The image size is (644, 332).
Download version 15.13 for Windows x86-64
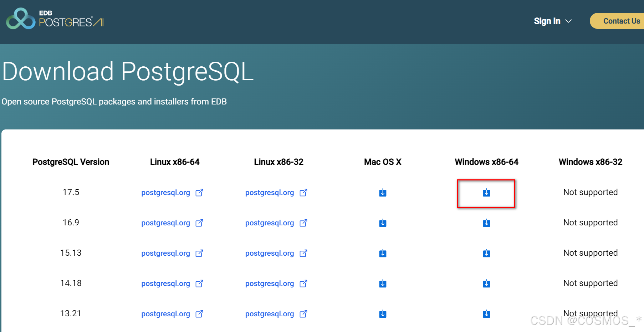point(486,253)
